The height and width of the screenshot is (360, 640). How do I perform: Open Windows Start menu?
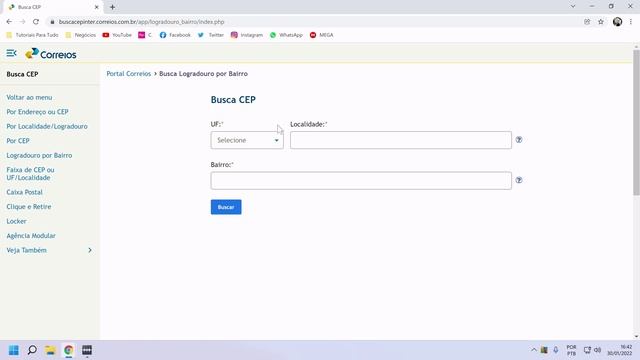pos(13,350)
